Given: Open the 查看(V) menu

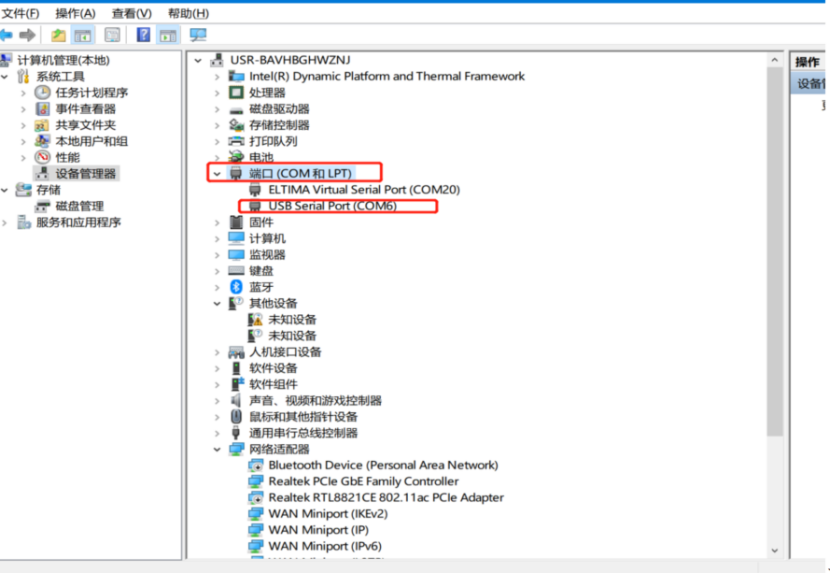Looking at the screenshot, I should [x=131, y=13].
